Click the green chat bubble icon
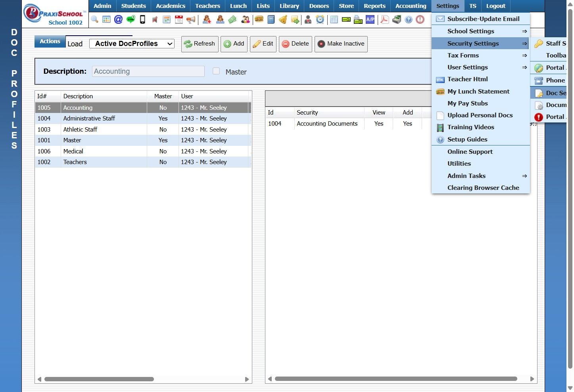574x392 pixels. [x=131, y=19]
